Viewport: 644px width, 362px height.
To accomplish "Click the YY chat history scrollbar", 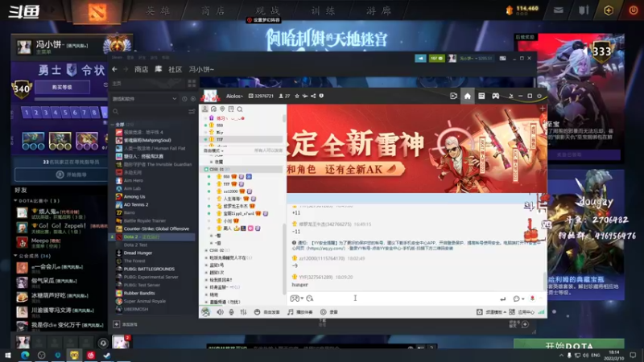I will 545,281.
